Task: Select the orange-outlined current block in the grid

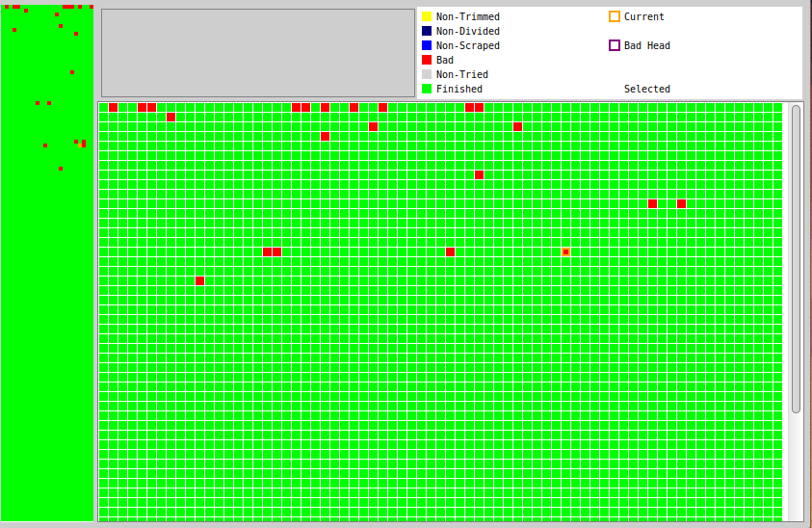Action: tap(566, 251)
